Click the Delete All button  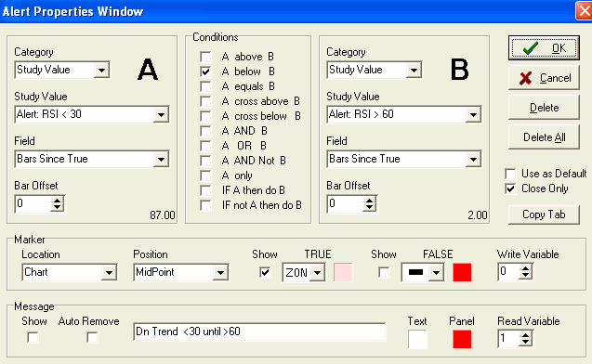(544, 137)
